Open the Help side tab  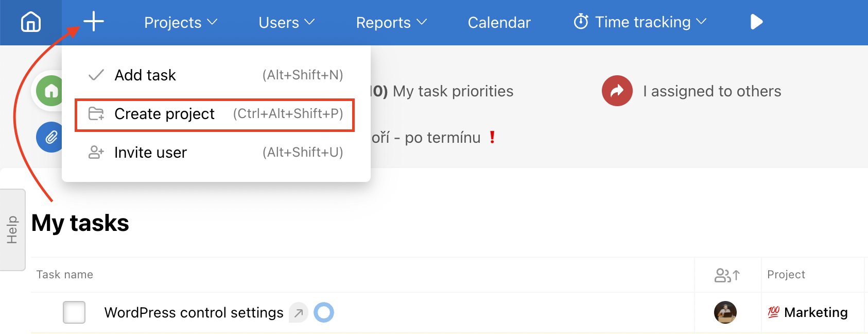tap(12, 230)
